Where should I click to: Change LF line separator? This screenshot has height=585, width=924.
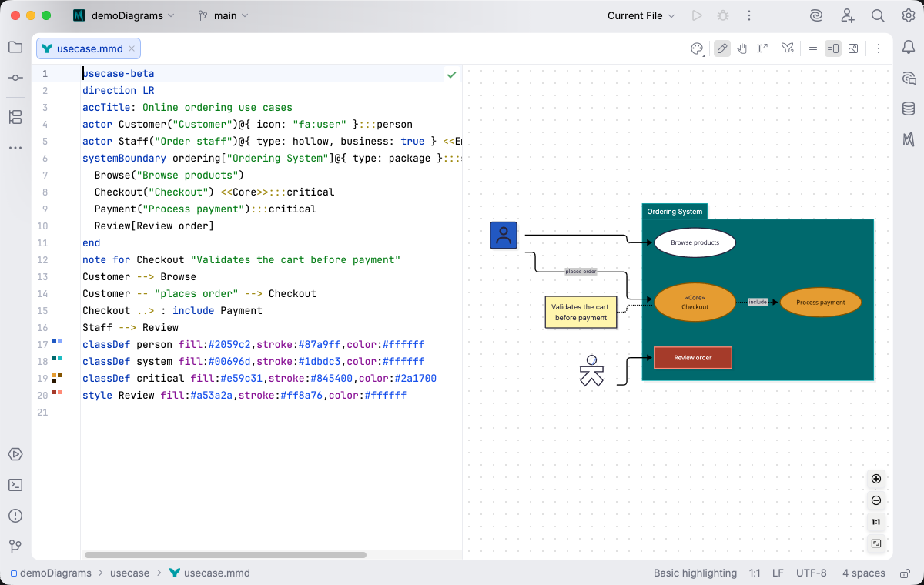tap(778, 573)
